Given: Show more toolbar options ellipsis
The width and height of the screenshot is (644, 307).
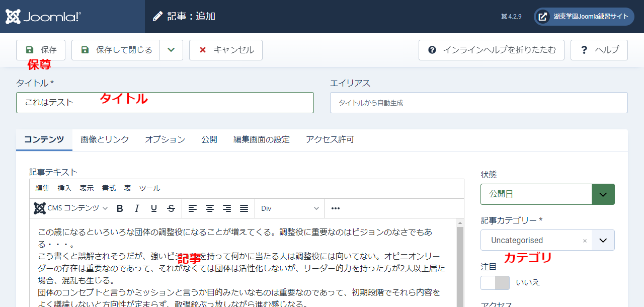Looking at the screenshot, I should pos(336,208).
